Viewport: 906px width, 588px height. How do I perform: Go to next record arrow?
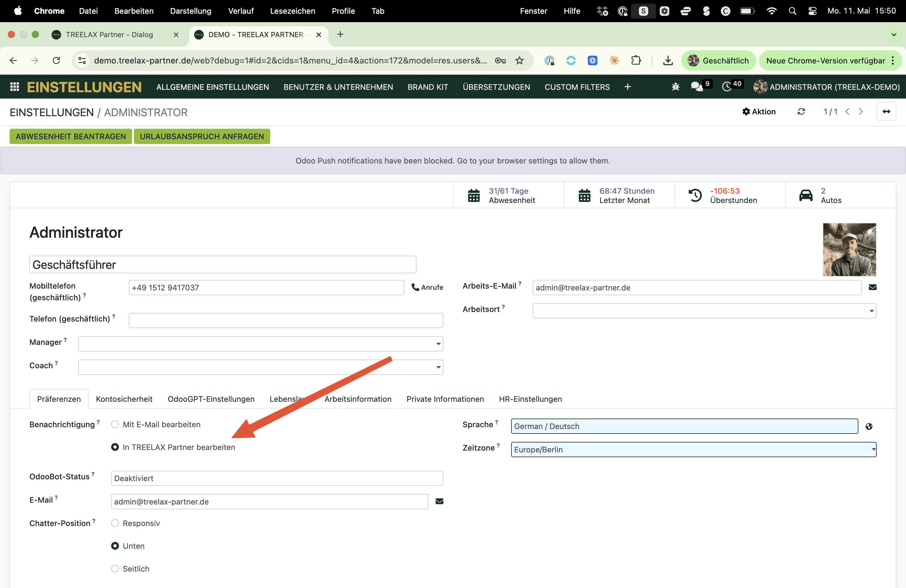[861, 111]
